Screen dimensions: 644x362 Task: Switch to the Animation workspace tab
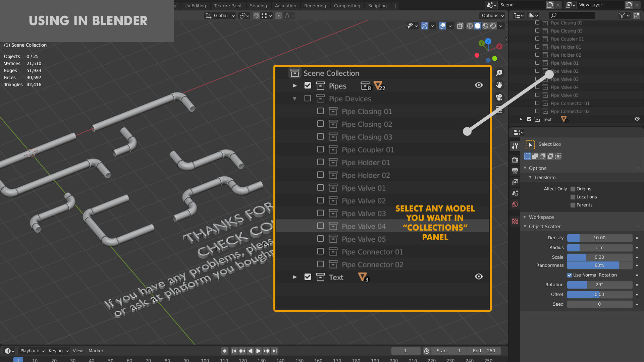point(285,6)
